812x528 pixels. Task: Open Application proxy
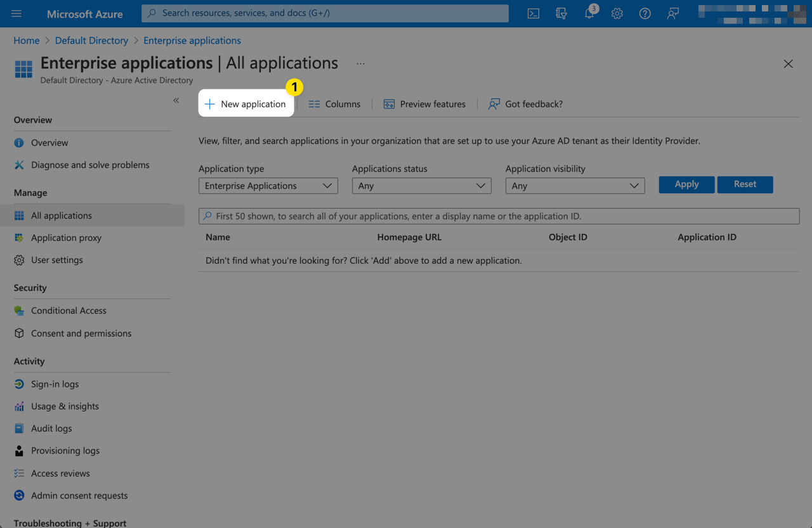tap(66, 238)
